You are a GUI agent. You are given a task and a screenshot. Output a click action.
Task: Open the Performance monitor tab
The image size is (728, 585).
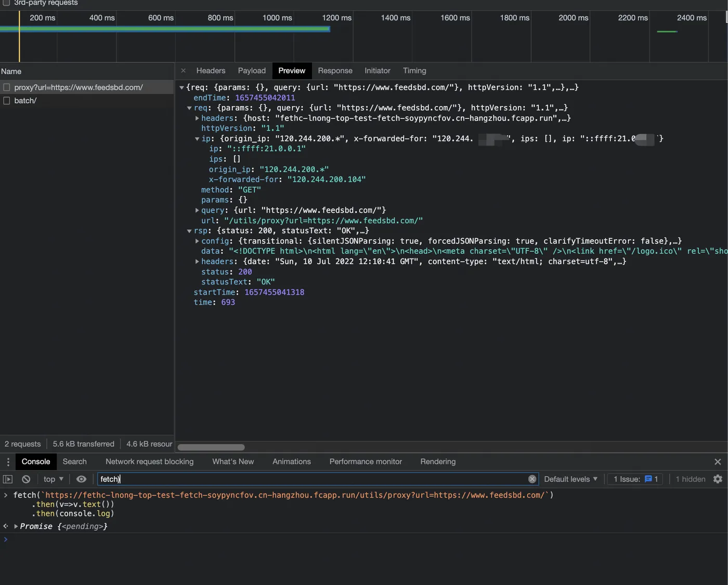coord(366,462)
